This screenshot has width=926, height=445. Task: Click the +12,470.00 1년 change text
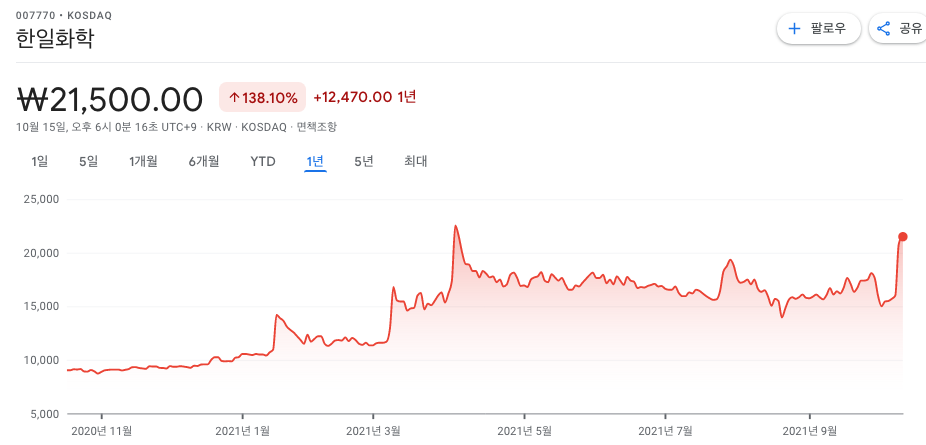364,97
